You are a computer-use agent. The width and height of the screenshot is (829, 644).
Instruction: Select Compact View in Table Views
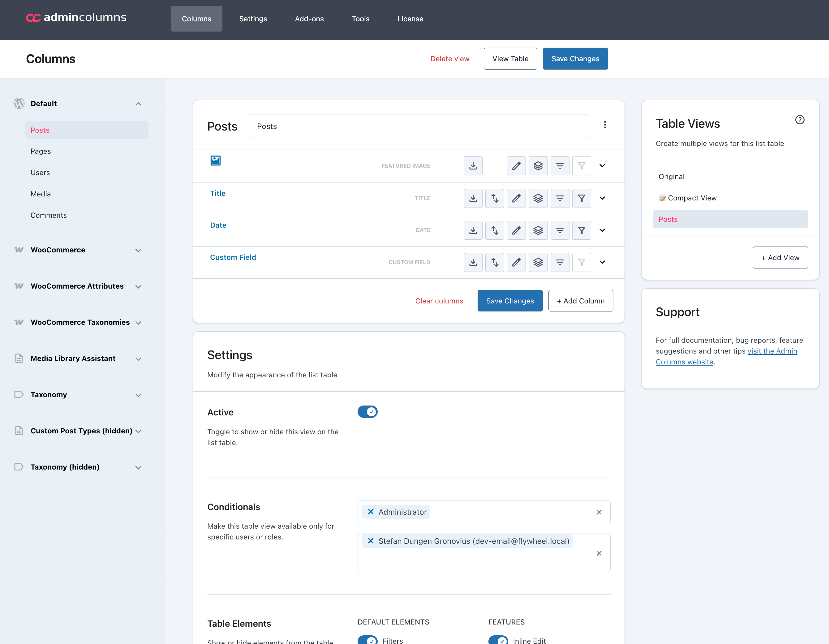point(692,198)
